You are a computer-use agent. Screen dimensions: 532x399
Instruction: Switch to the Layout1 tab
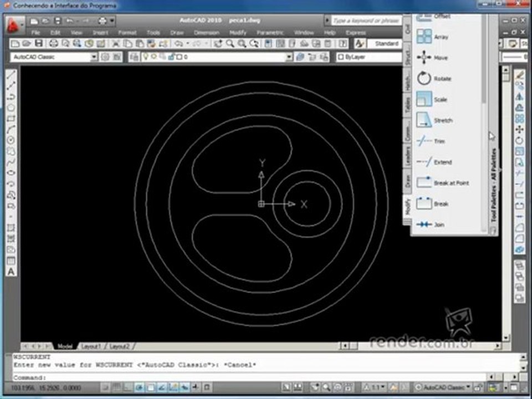pos(91,346)
